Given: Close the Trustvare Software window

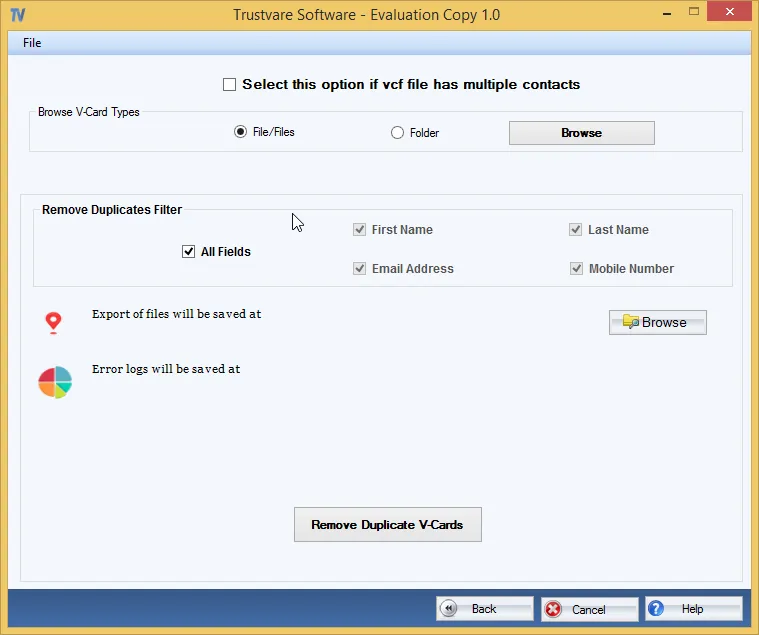Looking at the screenshot, I should 729,12.
